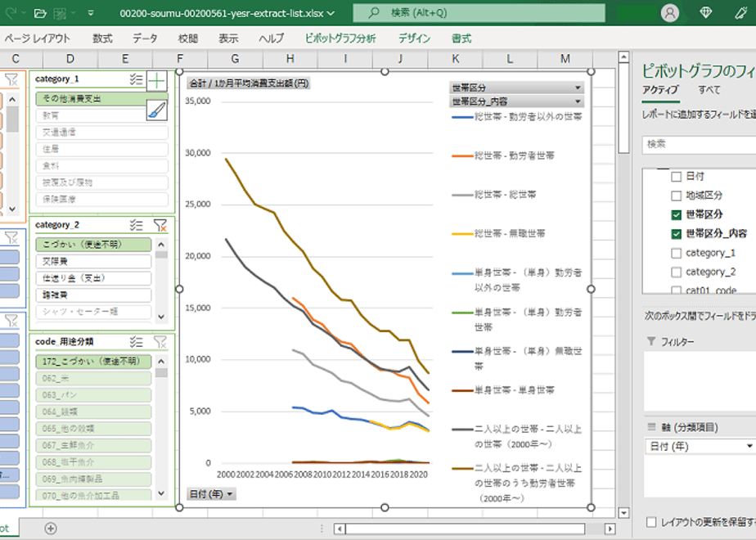
Task: Switch to すべて tab in field pane
Action: (709, 90)
